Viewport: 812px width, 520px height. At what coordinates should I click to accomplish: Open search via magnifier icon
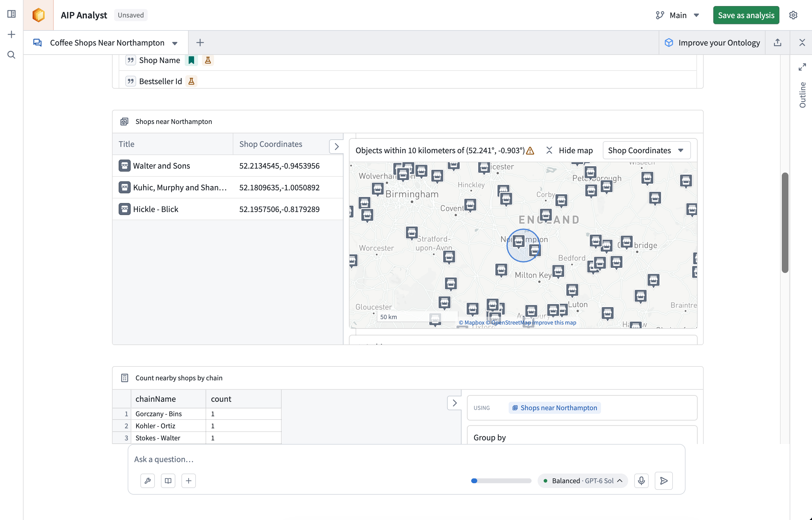11,55
